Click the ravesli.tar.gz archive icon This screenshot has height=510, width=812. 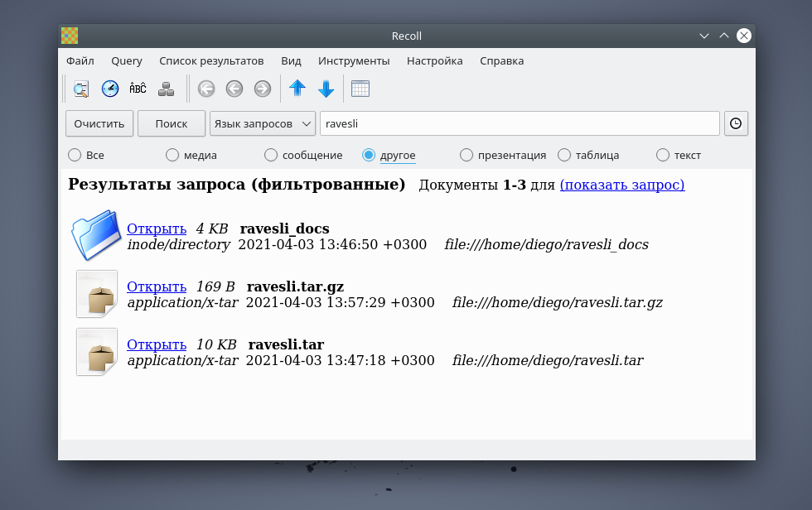(x=97, y=294)
